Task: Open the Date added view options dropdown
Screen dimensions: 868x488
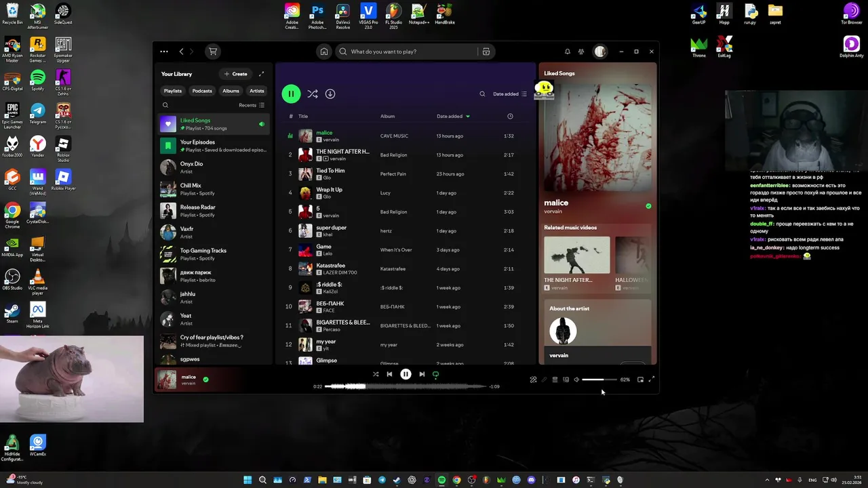Action: coord(510,94)
